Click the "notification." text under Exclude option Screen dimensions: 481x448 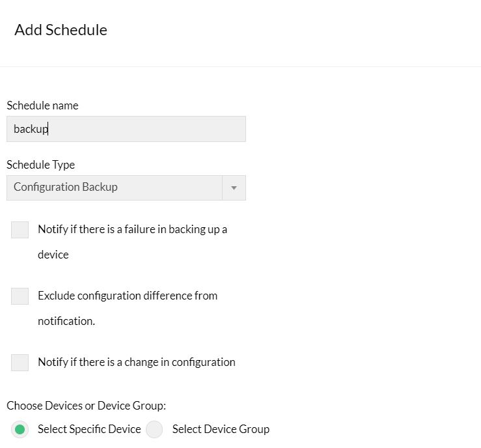[66, 321]
